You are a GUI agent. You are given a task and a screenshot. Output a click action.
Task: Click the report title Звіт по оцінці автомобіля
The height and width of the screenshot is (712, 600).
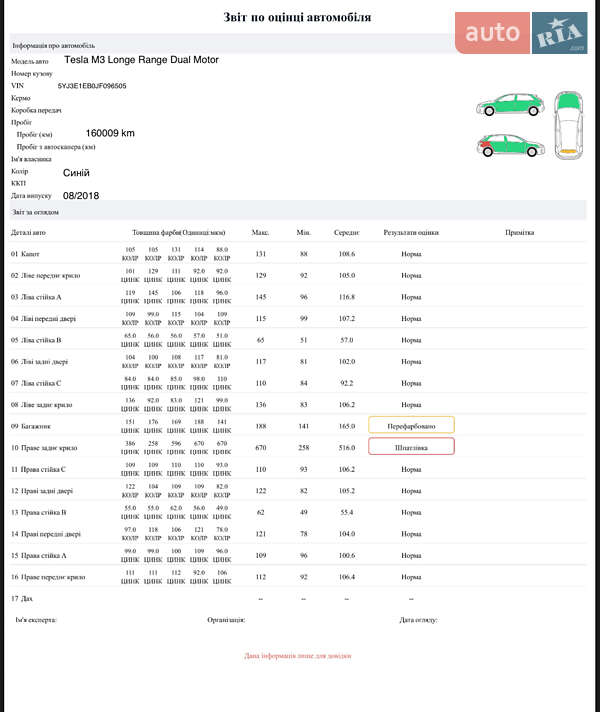click(298, 17)
